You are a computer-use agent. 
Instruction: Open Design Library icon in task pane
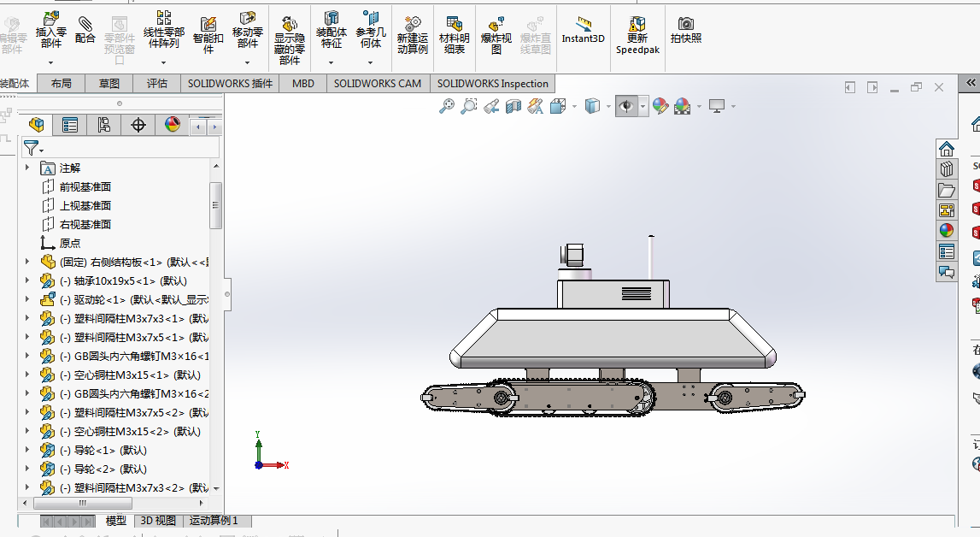point(946,169)
